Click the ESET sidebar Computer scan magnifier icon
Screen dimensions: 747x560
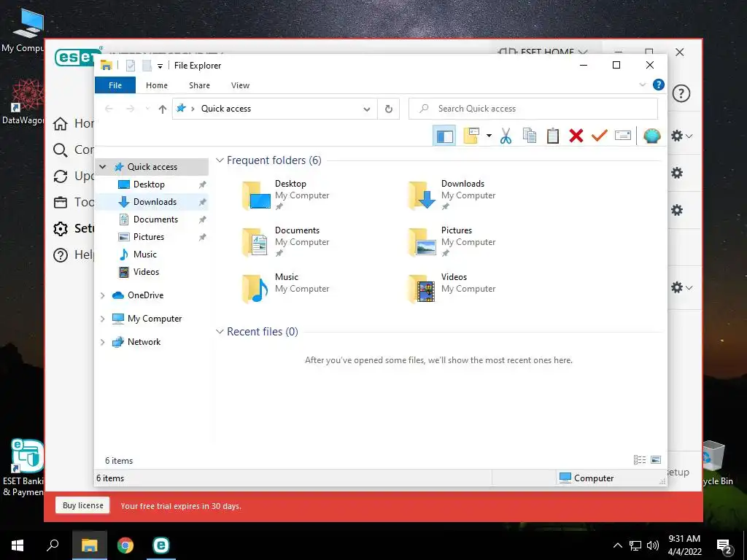[x=60, y=150]
